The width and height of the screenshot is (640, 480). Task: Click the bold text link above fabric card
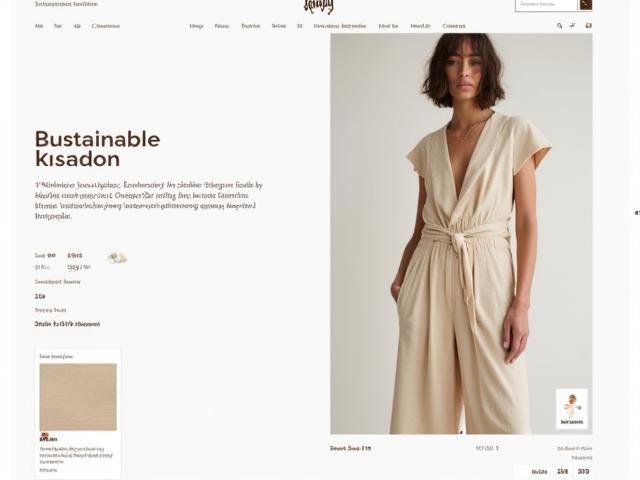67,324
